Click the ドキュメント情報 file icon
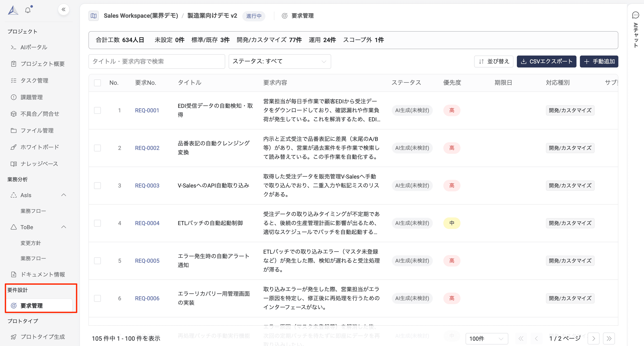This screenshot has height=346, width=644. click(13, 274)
